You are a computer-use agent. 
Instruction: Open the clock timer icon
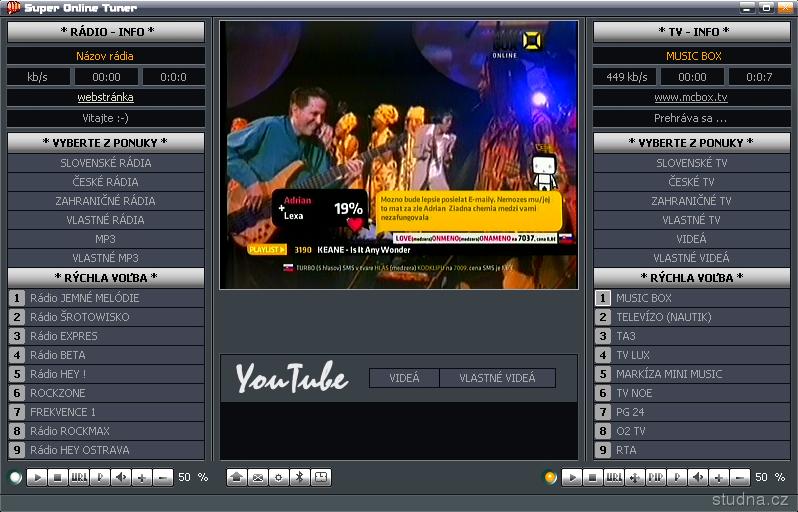(321, 477)
